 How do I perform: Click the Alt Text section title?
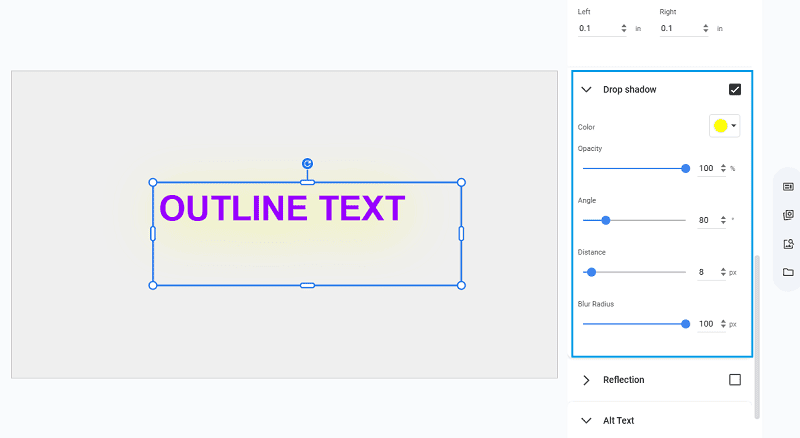point(618,421)
